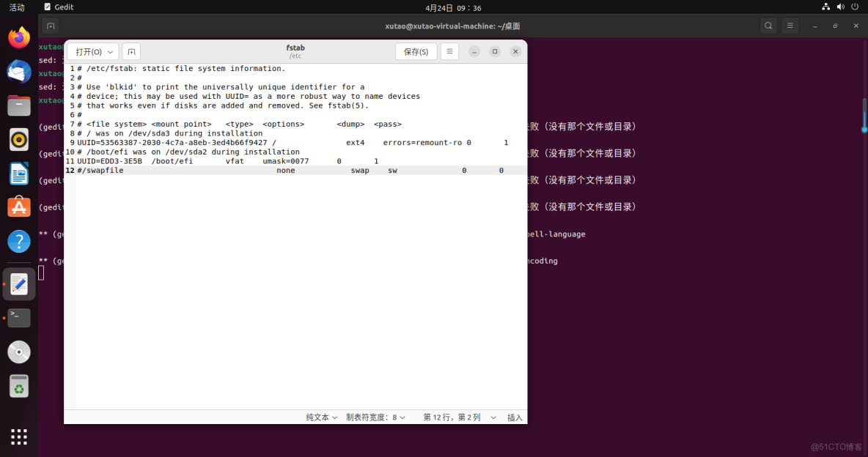
Task: Open the line/column position dropdown
Action: point(459,417)
